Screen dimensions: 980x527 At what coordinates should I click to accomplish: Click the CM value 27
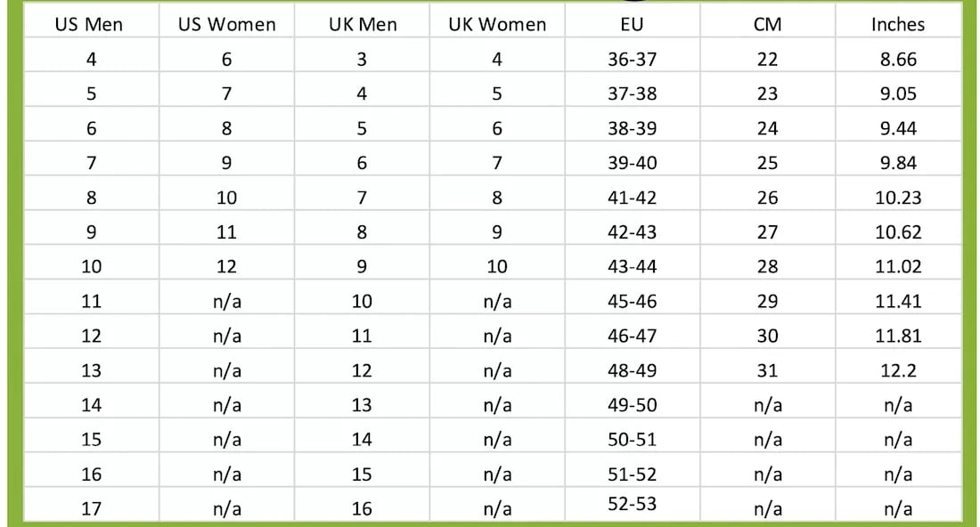click(767, 232)
